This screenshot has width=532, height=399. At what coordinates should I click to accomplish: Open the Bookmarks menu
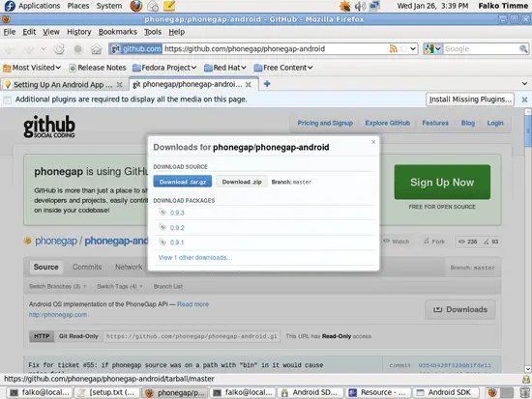(x=118, y=32)
